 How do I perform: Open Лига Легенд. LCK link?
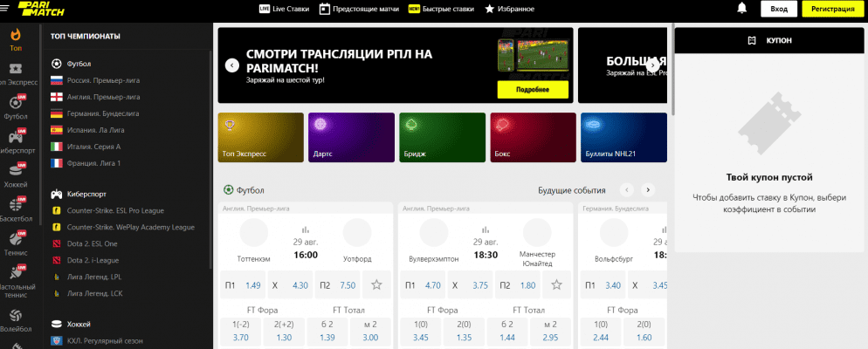click(x=94, y=293)
